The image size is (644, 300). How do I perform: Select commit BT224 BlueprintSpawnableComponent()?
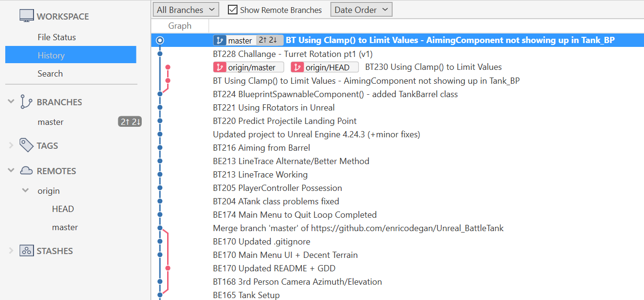coord(335,94)
